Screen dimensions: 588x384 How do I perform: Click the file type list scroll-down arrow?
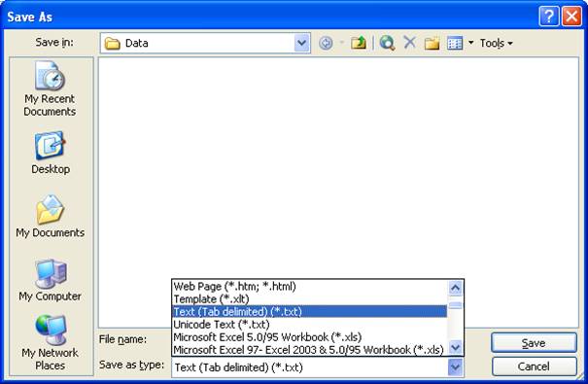[x=455, y=347]
